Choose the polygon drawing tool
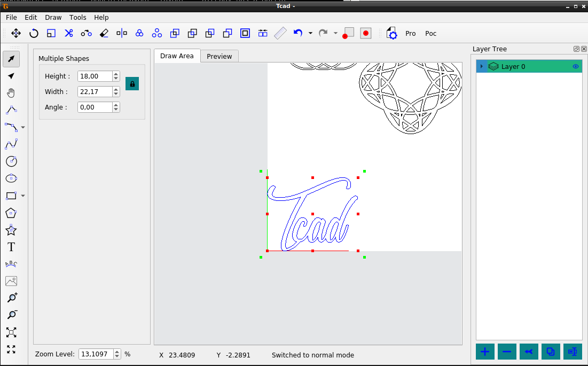This screenshot has height=366, width=588. click(x=11, y=213)
